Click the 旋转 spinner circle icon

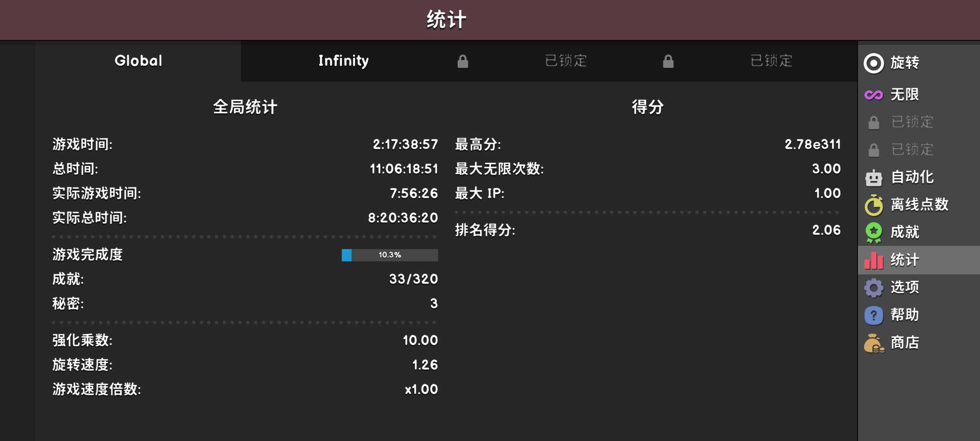(874, 63)
